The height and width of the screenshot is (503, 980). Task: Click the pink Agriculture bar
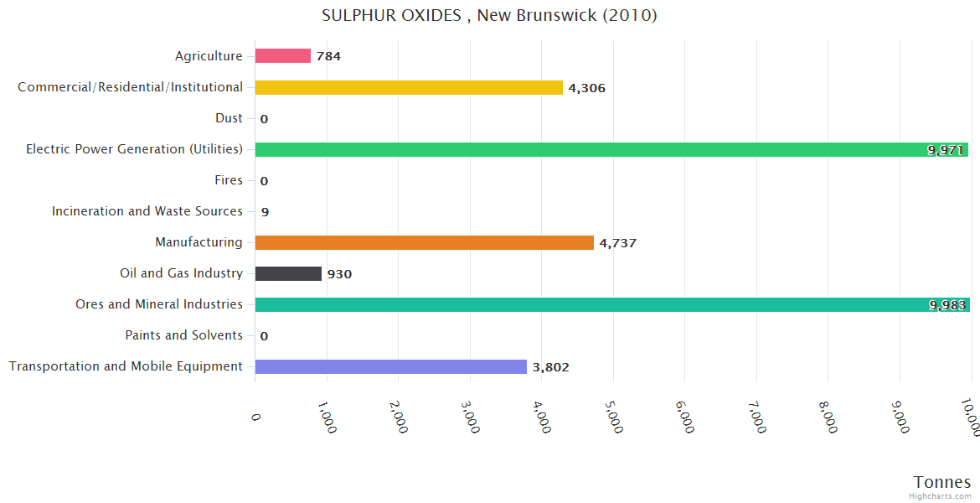click(282, 56)
